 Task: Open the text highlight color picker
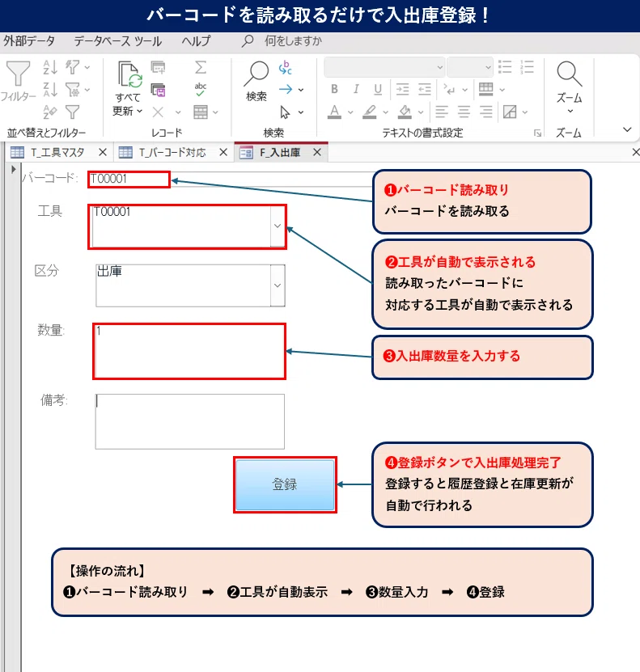(x=369, y=112)
